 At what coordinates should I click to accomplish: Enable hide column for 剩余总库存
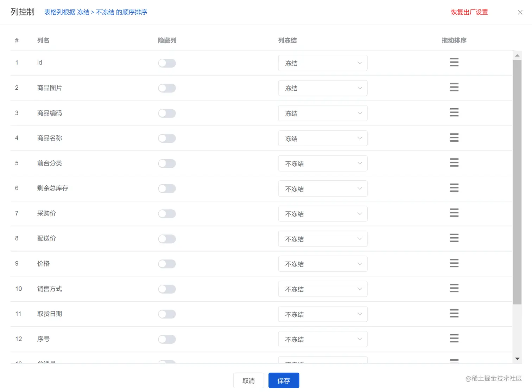pos(167,189)
